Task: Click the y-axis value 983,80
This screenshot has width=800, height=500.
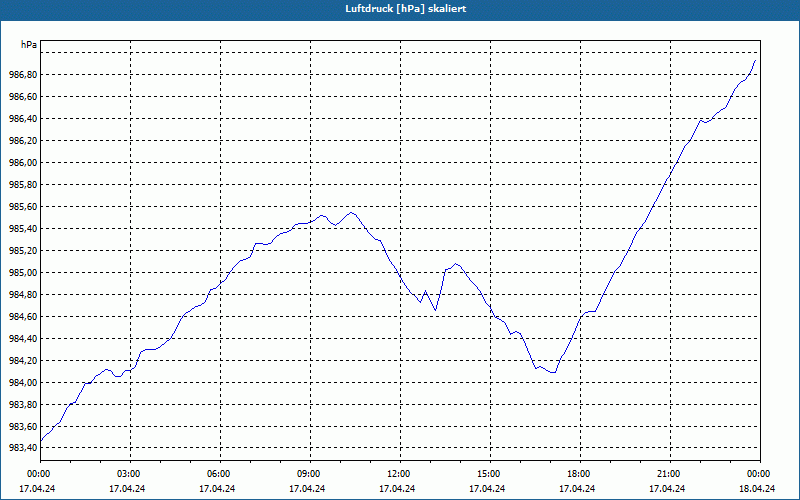Action: (23, 405)
